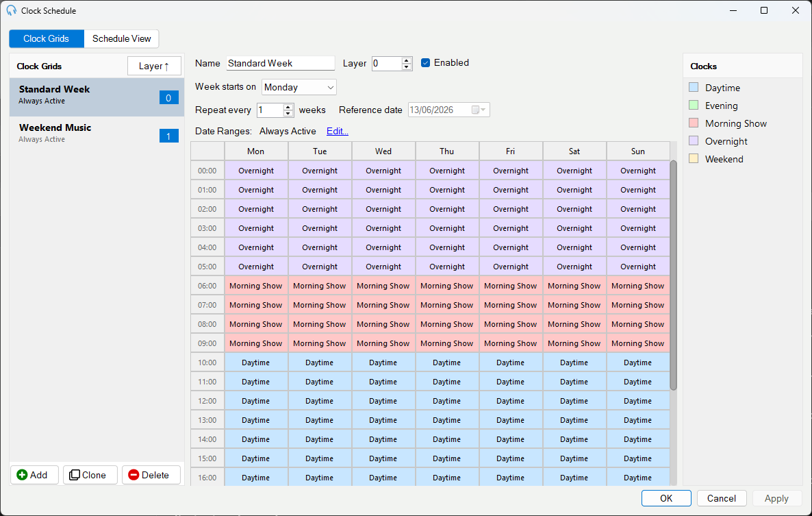Select Wednesday 06:00 Morning Show cell

(383, 286)
